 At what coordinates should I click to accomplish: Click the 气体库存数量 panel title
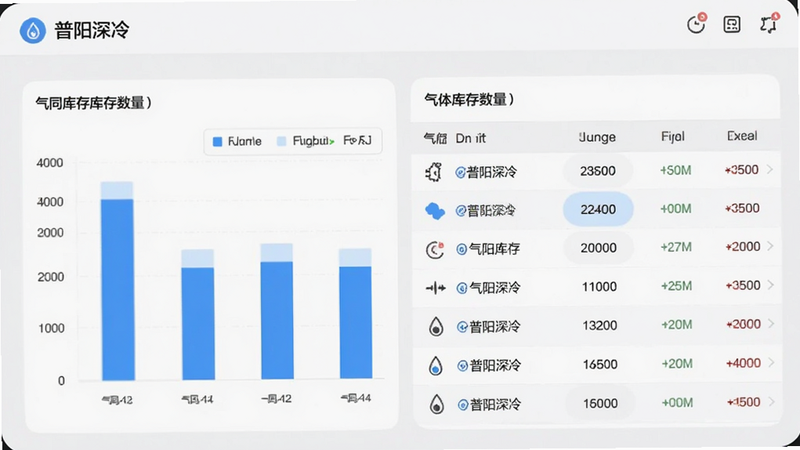[468, 99]
